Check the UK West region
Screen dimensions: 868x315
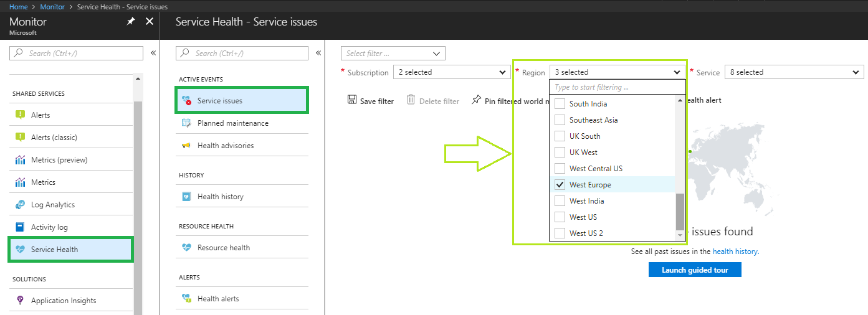tap(560, 153)
